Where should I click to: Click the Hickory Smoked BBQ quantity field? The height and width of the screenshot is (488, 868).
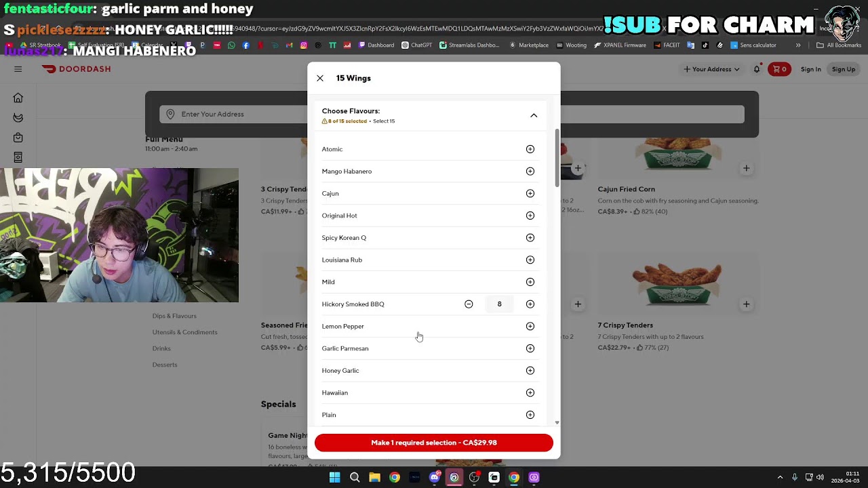point(500,304)
